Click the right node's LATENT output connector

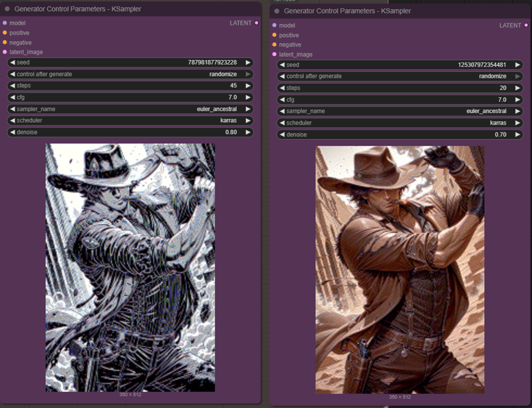526,25
